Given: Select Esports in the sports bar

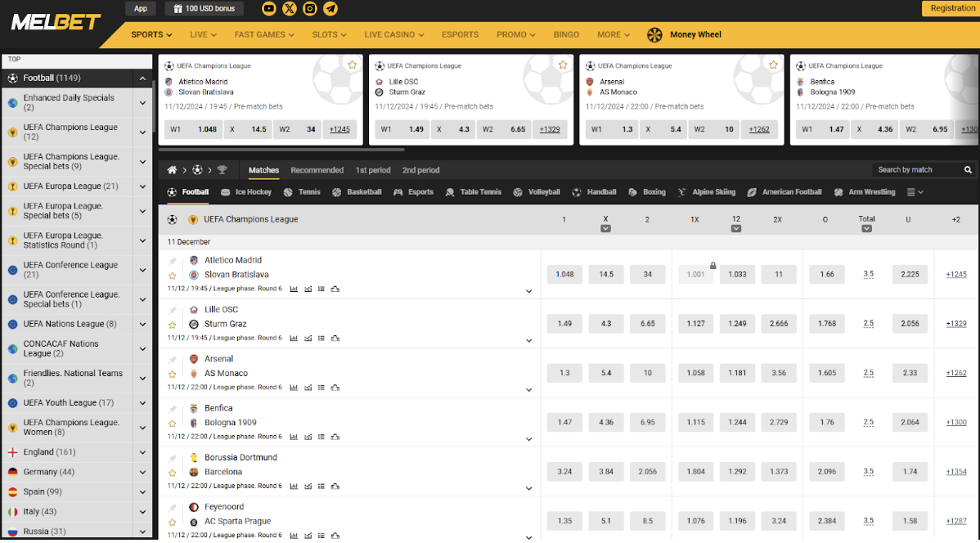Looking at the screenshot, I should (413, 192).
